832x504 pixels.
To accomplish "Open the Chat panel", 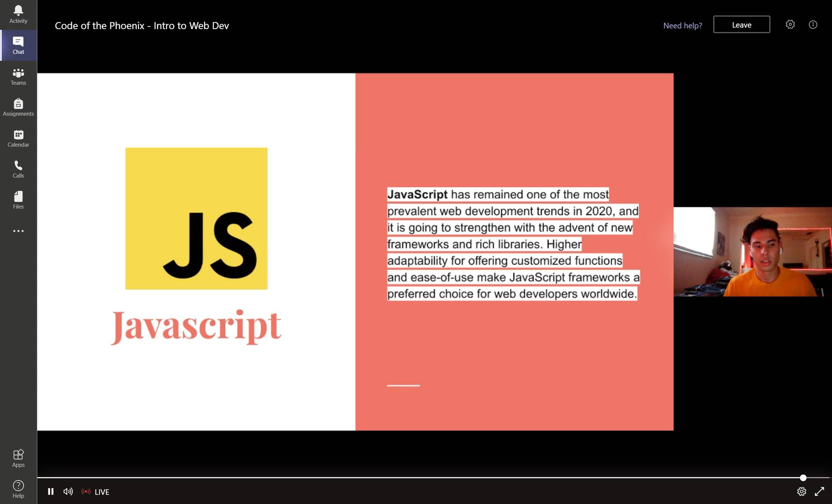I will pos(18,45).
